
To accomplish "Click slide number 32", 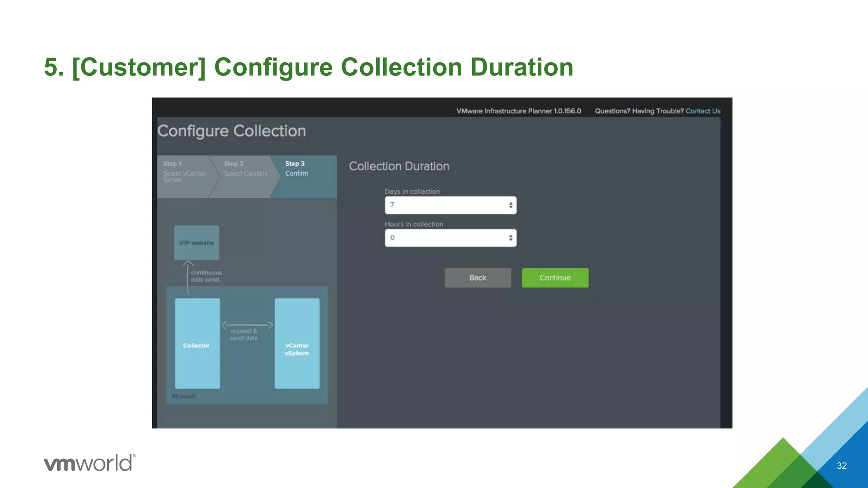I will pyautogui.click(x=842, y=466).
